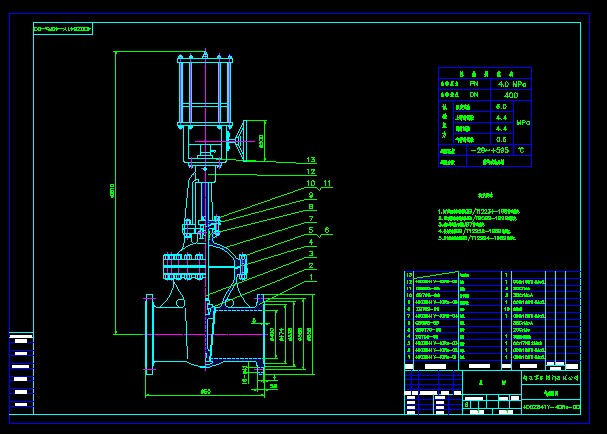Click the overall height vertical dimension text
The width and height of the screenshot is (607, 434).
112,190
